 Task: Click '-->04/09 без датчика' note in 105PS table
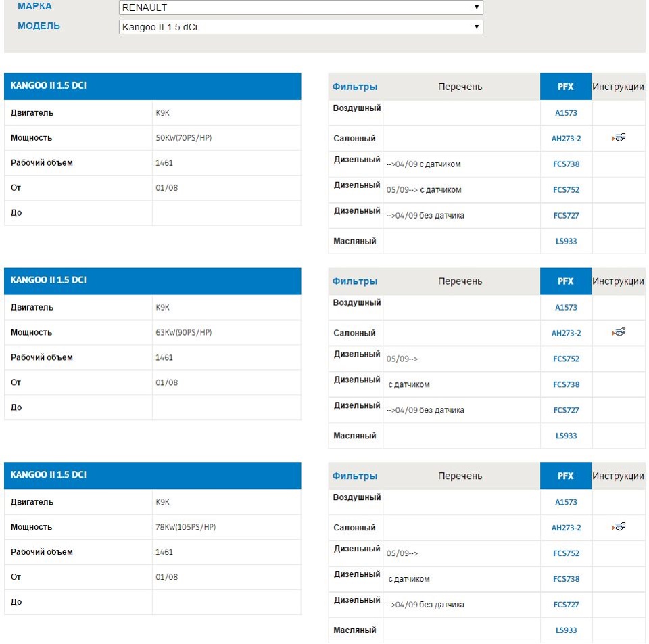(425, 605)
